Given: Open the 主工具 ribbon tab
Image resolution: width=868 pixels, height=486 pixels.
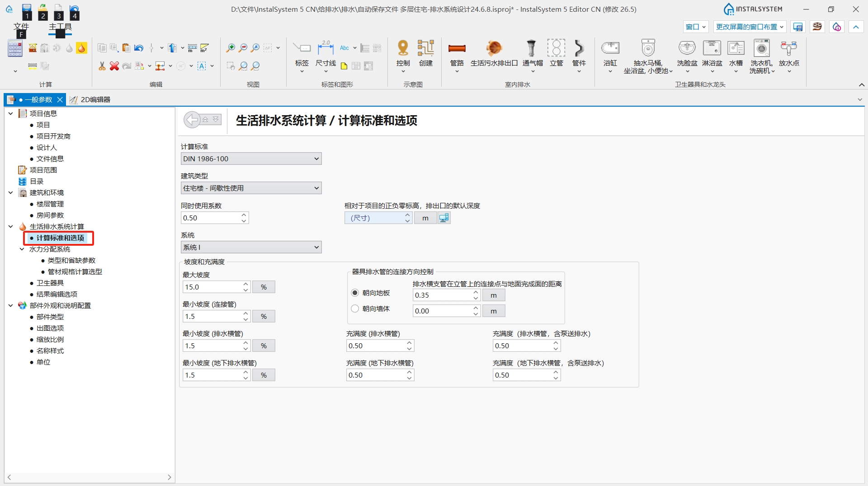Looking at the screenshot, I should [60, 27].
